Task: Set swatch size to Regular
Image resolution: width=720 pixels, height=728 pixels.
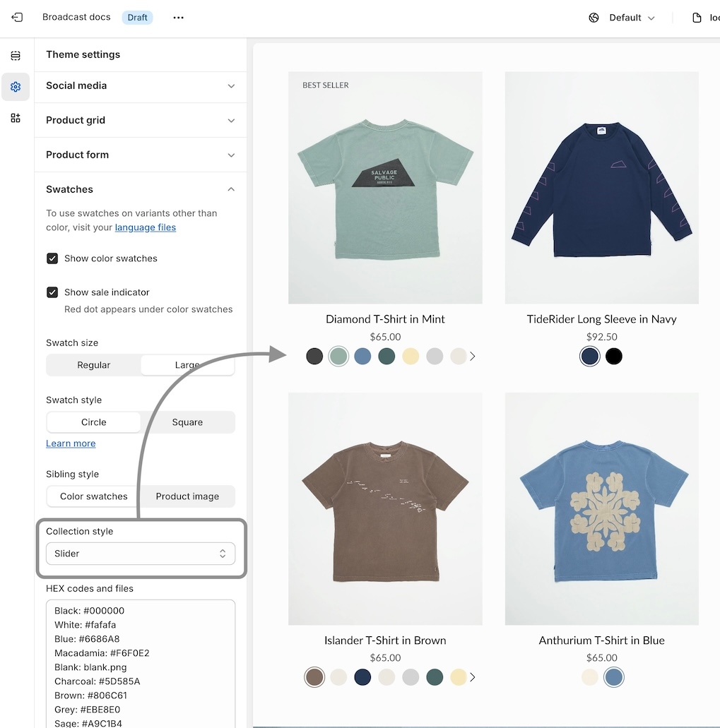Action: pyautogui.click(x=94, y=365)
